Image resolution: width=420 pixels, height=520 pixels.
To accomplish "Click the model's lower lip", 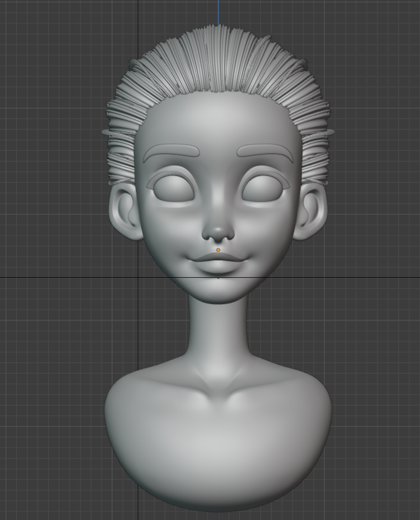I will click(218, 266).
